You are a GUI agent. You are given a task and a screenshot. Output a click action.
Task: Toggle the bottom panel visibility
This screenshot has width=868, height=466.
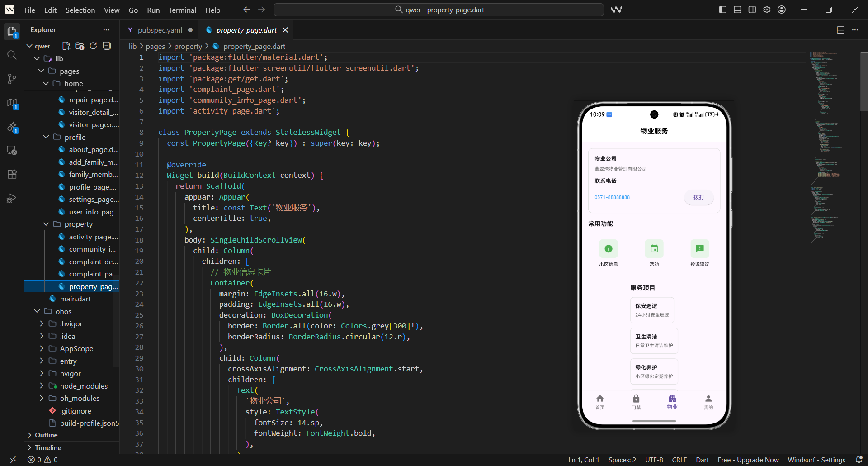737,10
